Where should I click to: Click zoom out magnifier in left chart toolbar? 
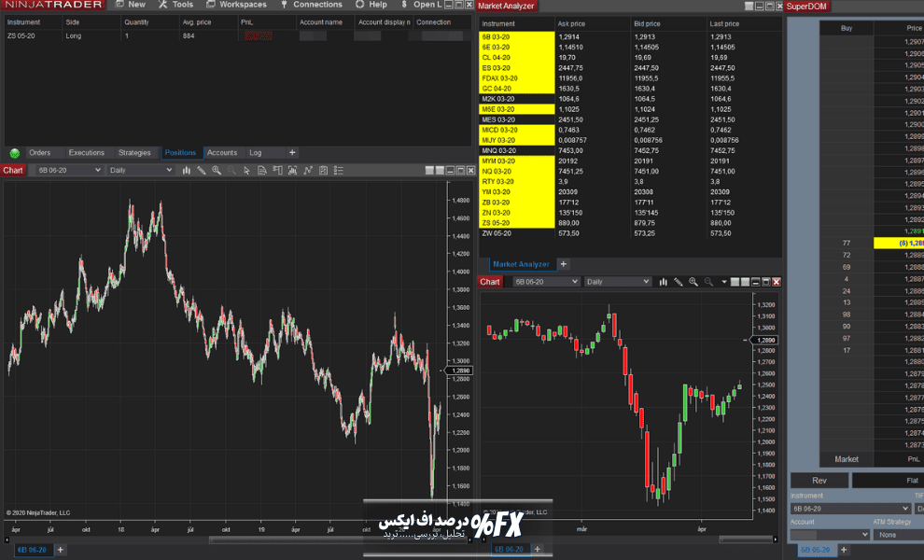(231, 171)
